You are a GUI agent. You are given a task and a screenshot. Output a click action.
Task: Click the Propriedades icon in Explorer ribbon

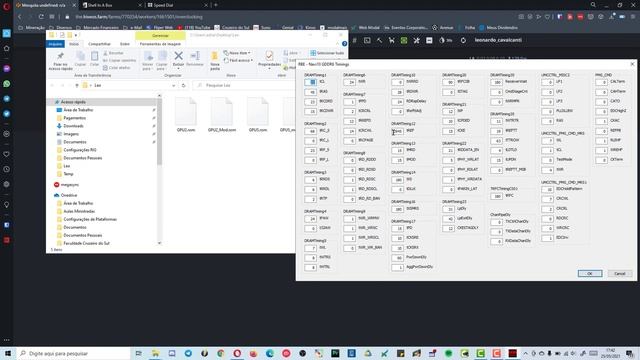[269, 55]
